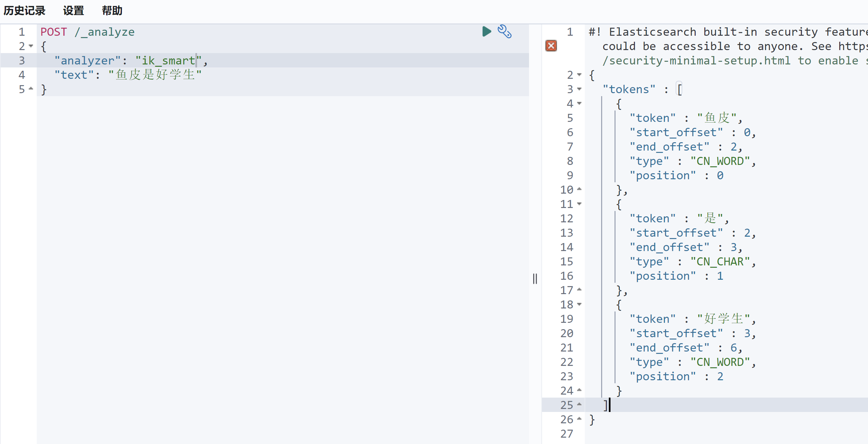Collapse the second token object at output line 11
The width and height of the screenshot is (868, 444).
click(579, 204)
